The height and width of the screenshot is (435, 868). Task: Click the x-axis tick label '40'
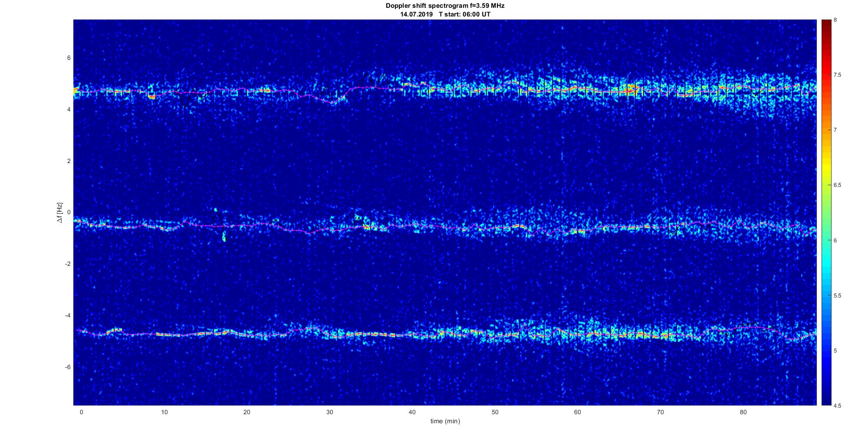pyautogui.click(x=412, y=412)
